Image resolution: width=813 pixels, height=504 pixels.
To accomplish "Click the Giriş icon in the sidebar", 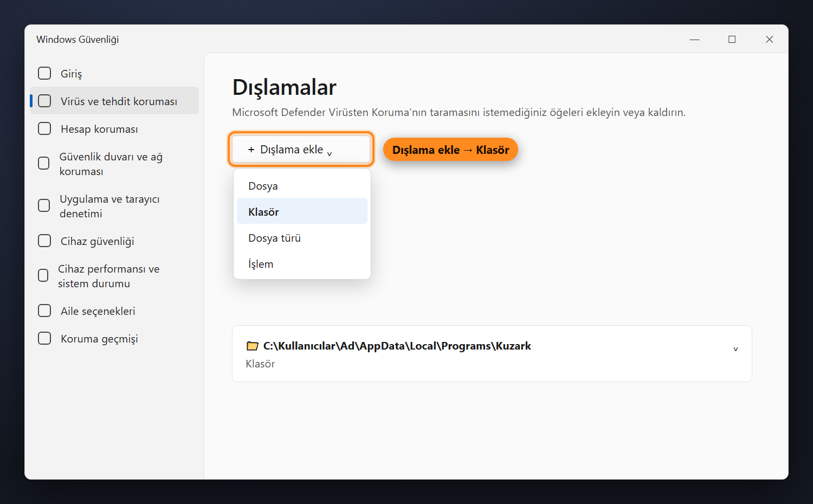I will (44, 73).
